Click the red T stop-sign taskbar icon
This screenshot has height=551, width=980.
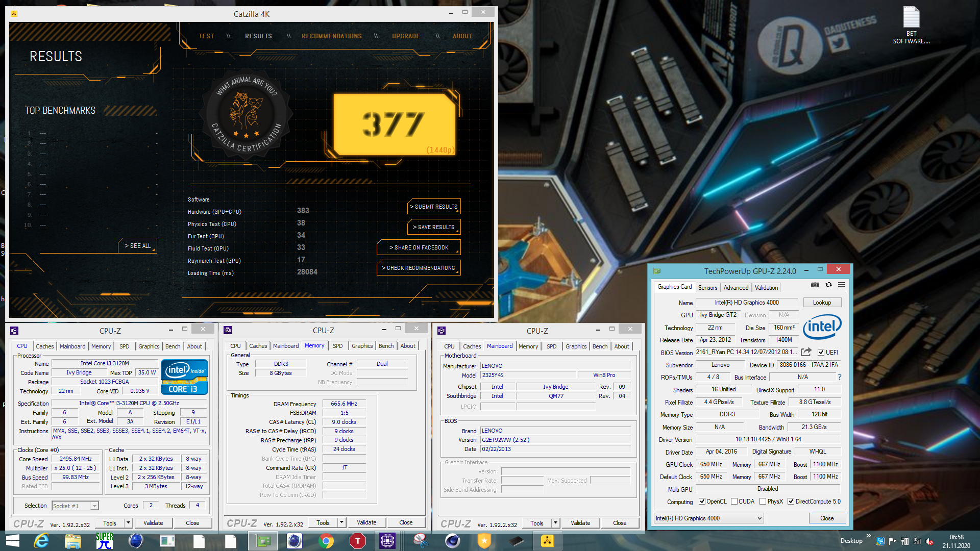358,541
